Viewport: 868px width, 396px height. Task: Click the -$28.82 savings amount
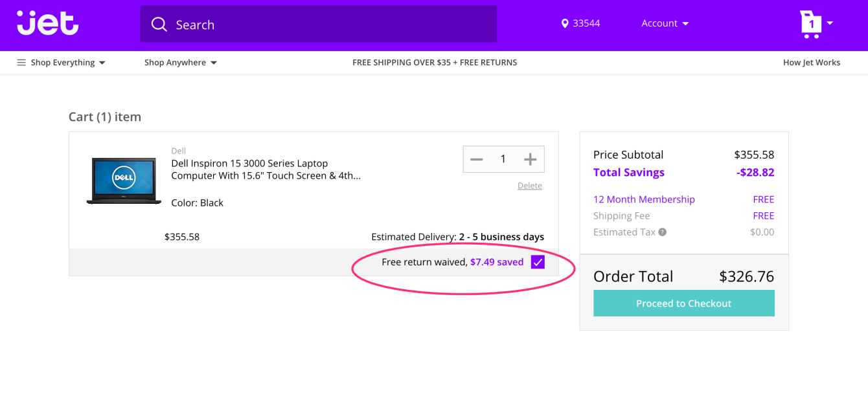[755, 173]
